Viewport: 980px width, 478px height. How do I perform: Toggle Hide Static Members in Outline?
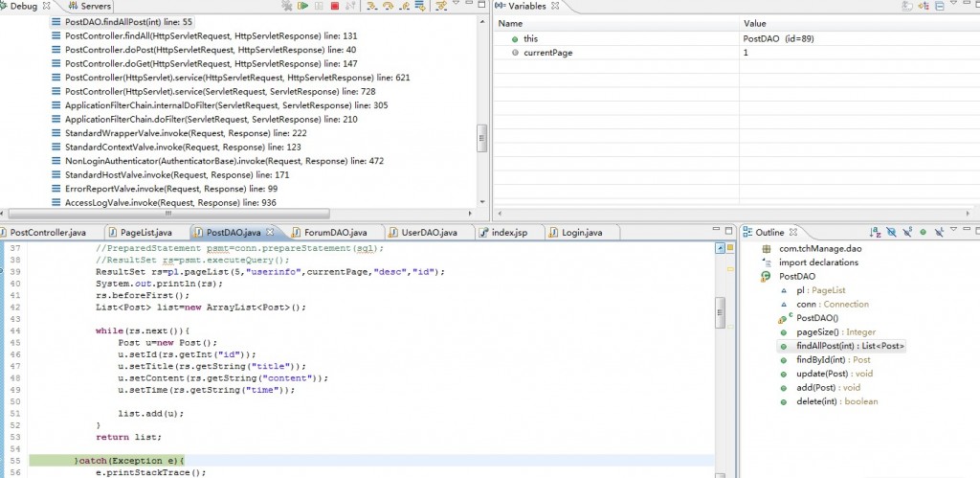click(x=906, y=232)
